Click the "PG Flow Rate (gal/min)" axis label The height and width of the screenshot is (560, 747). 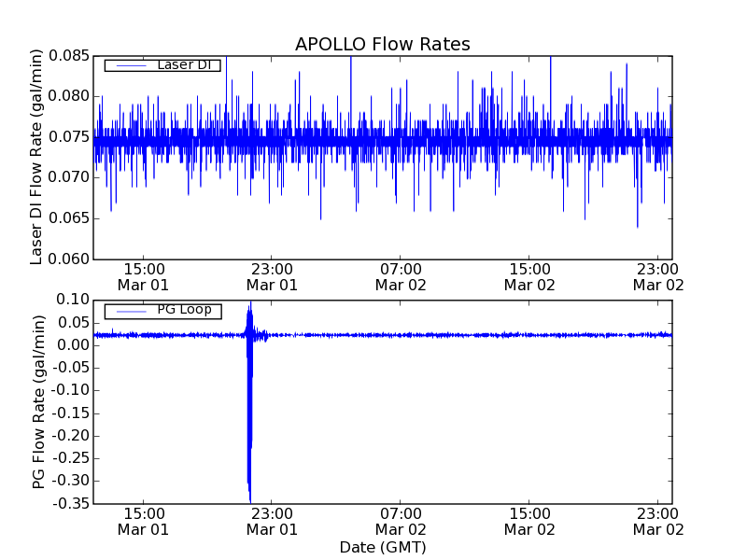(37, 402)
